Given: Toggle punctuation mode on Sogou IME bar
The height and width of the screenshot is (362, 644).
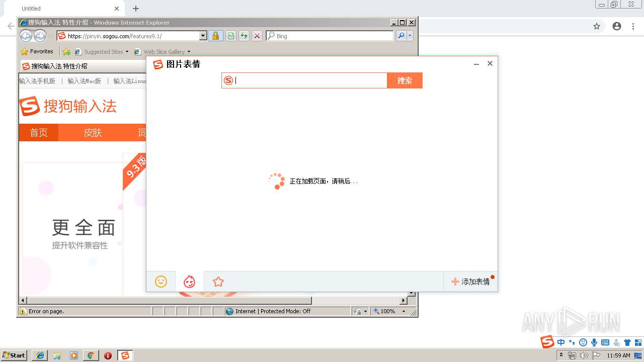Looking at the screenshot, I should (x=572, y=342).
